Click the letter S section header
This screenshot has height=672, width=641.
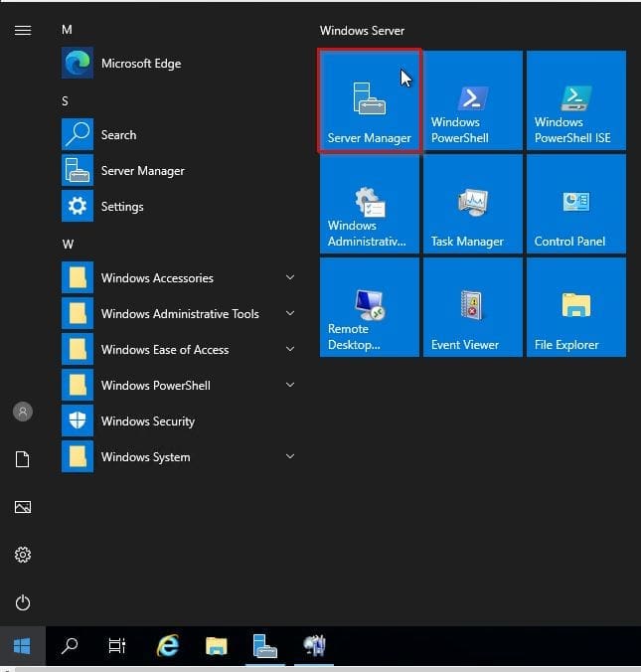click(66, 101)
